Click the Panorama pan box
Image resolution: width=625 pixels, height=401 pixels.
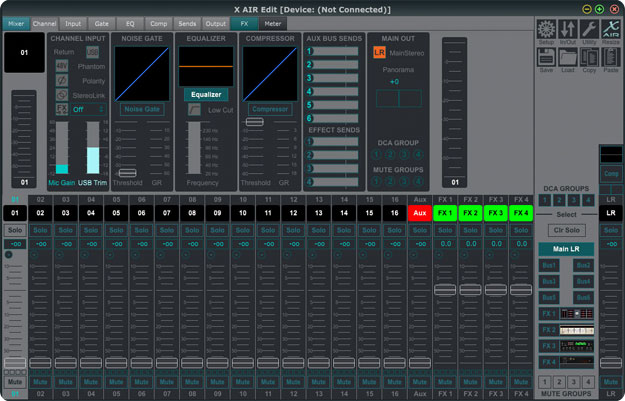[x=399, y=98]
